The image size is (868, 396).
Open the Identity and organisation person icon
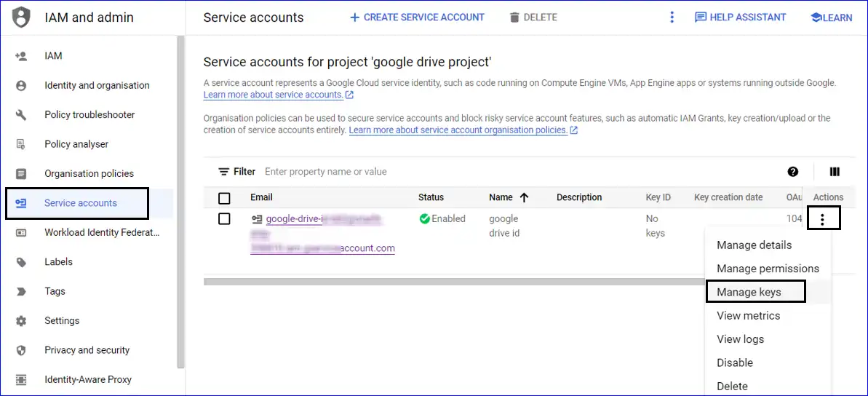21,85
